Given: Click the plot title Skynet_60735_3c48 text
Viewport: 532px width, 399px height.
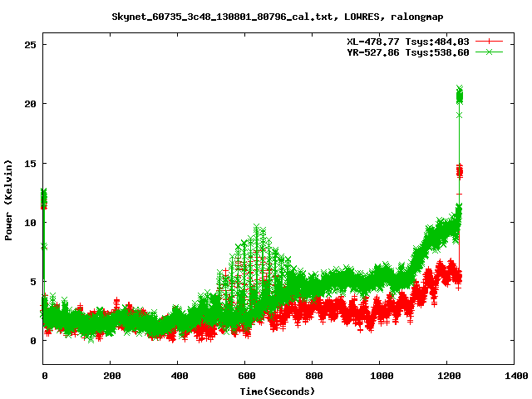Looking at the screenshot, I should pyautogui.click(x=278, y=17).
